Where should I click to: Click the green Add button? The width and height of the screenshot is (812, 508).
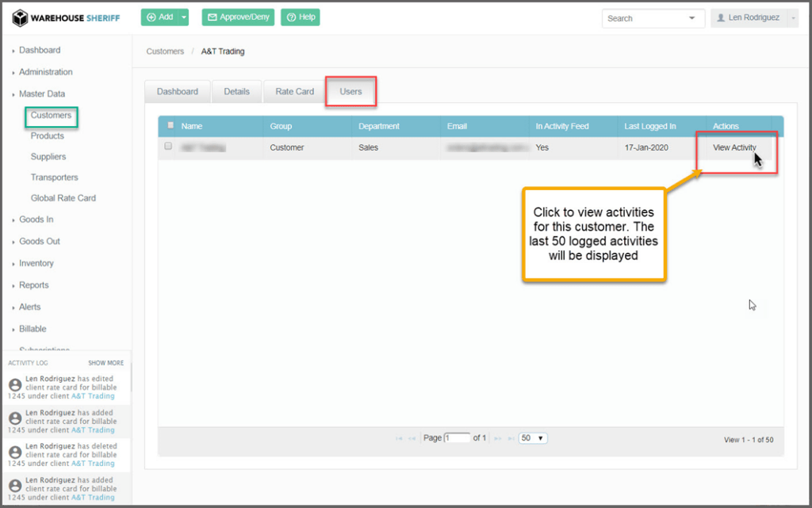[159, 17]
